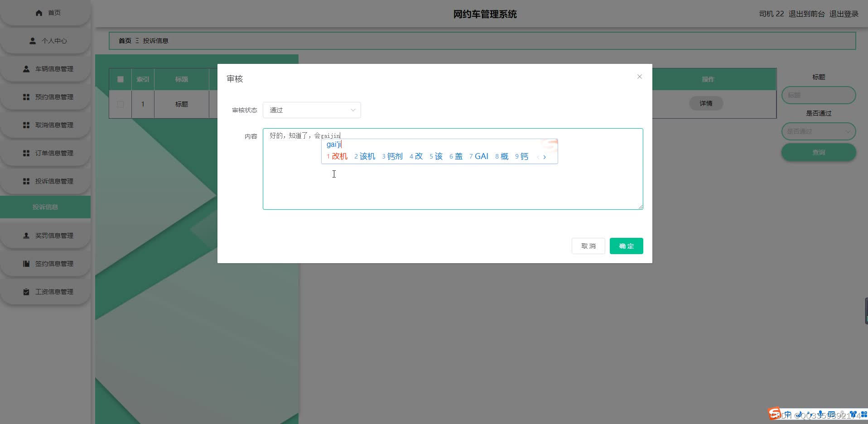Click the clipboard icon beside 工资信息管理
Screen dimensions: 868x424
[26, 292]
